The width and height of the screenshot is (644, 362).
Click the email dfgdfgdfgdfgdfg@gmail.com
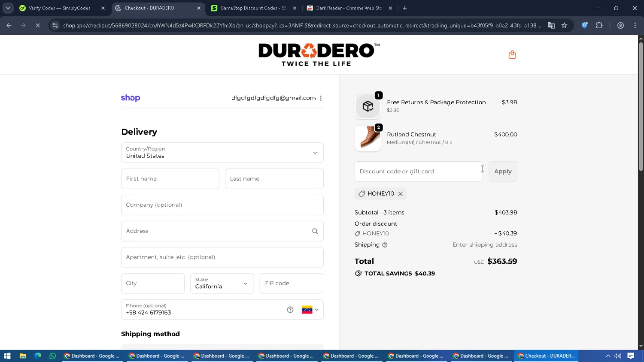point(273,98)
